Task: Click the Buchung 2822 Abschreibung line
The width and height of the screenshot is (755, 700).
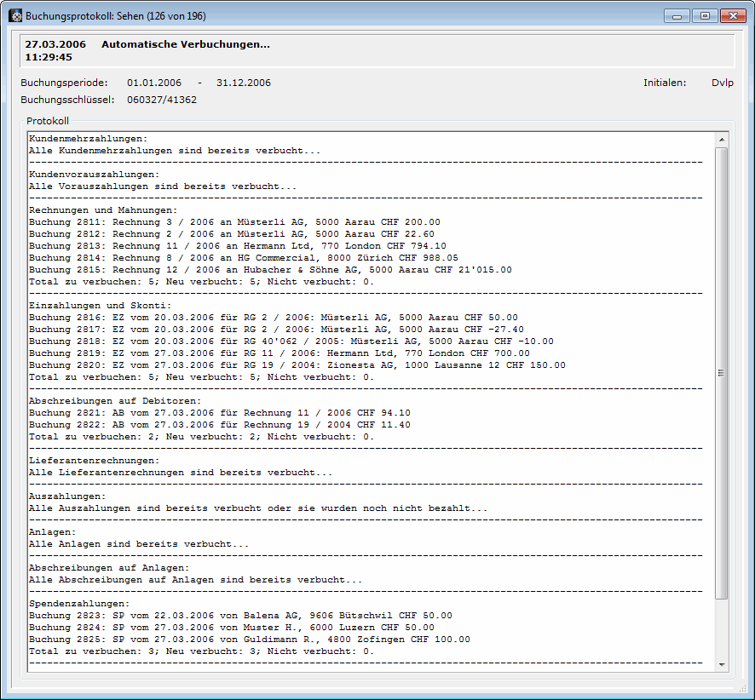Action: [x=219, y=424]
